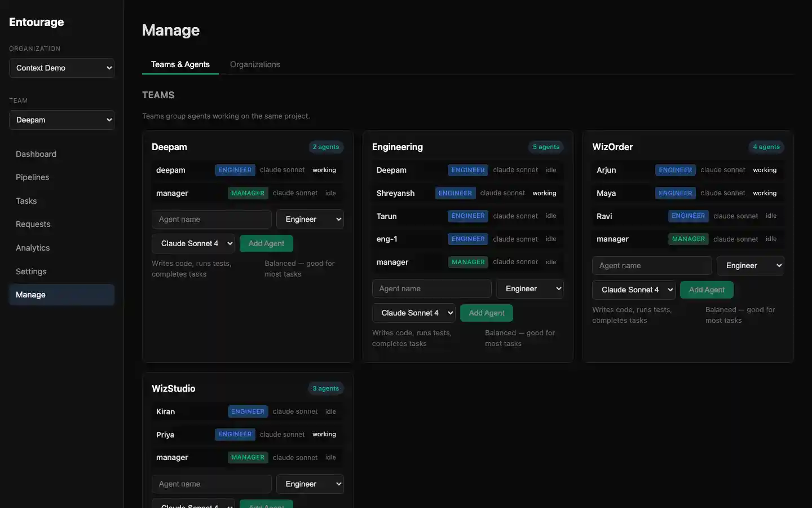Image resolution: width=812 pixels, height=508 pixels.
Task: Click the Agent name input in WizOrder card
Action: 652,265
